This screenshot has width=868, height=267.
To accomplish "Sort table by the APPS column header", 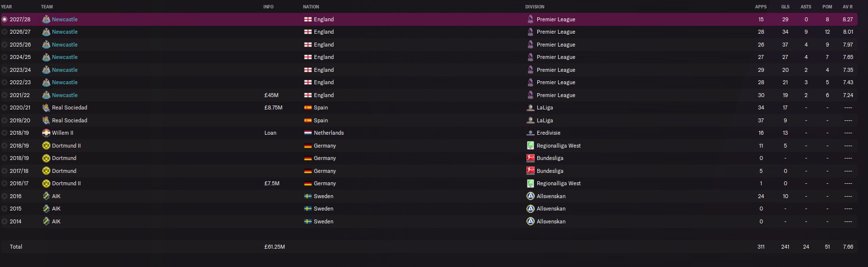I will pyautogui.click(x=761, y=7).
